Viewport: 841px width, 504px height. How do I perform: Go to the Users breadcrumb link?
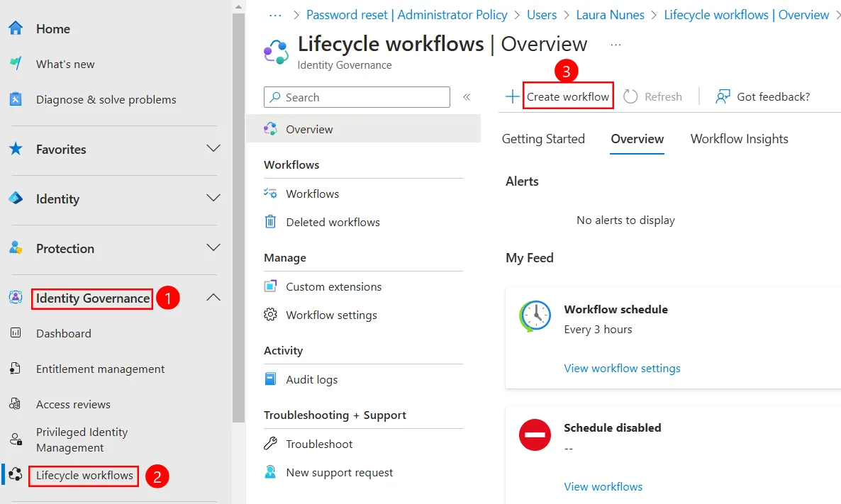[542, 15]
